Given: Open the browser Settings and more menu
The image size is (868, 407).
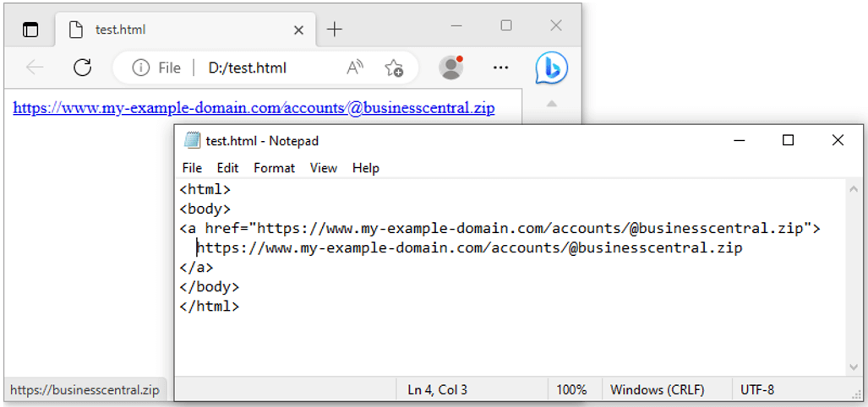Looking at the screenshot, I should click(x=501, y=68).
